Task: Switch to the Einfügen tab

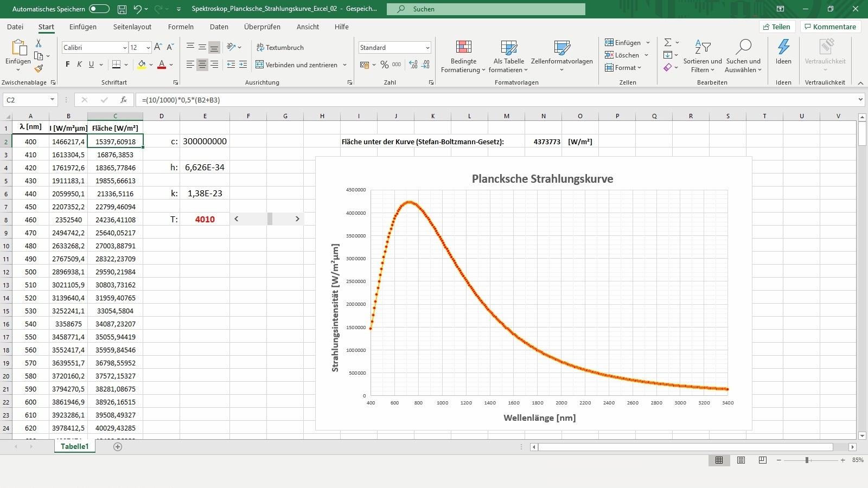Action: click(83, 27)
